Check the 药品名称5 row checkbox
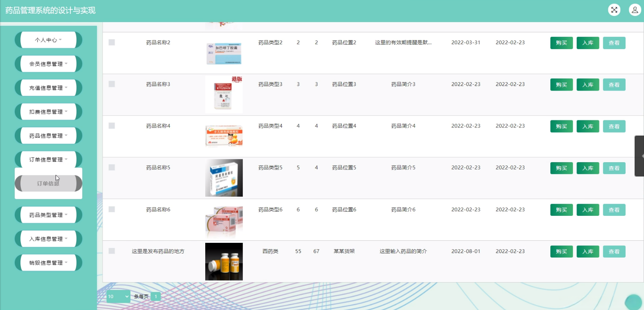The height and width of the screenshot is (310, 644). click(112, 167)
